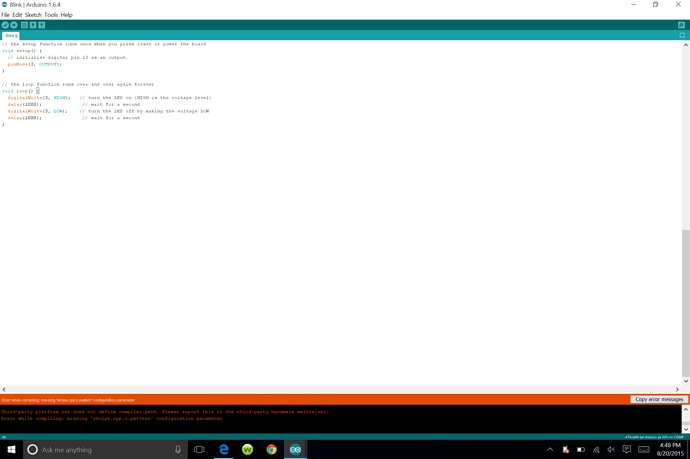This screenshot has width=690, height=459.
Task: Open the Tools menu
Action: [51, 15]
